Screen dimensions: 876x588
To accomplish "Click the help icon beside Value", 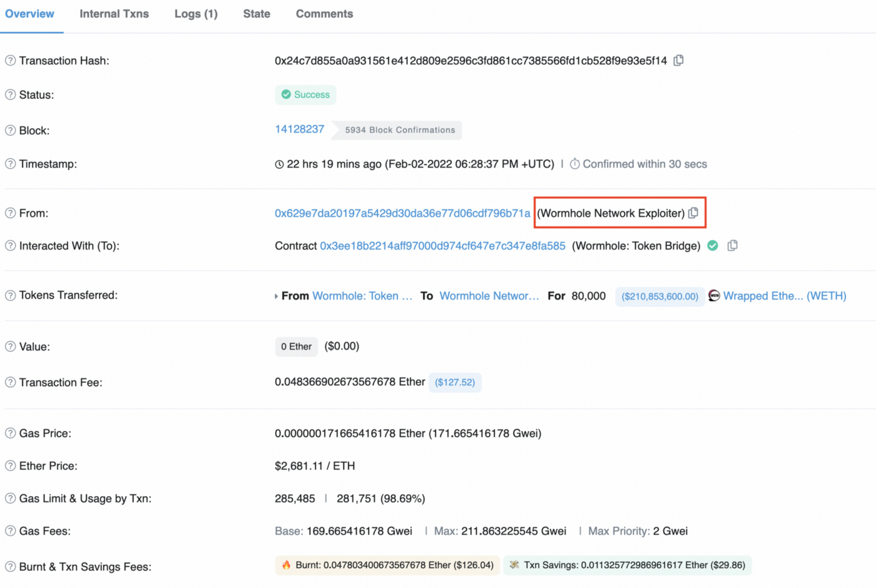I will coord(10,347).
